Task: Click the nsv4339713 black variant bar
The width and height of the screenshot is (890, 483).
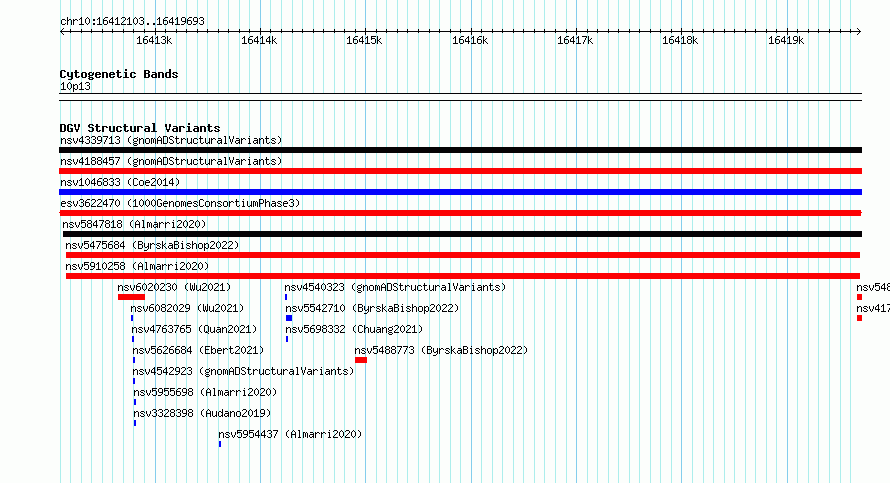Action: coord(460,150)
